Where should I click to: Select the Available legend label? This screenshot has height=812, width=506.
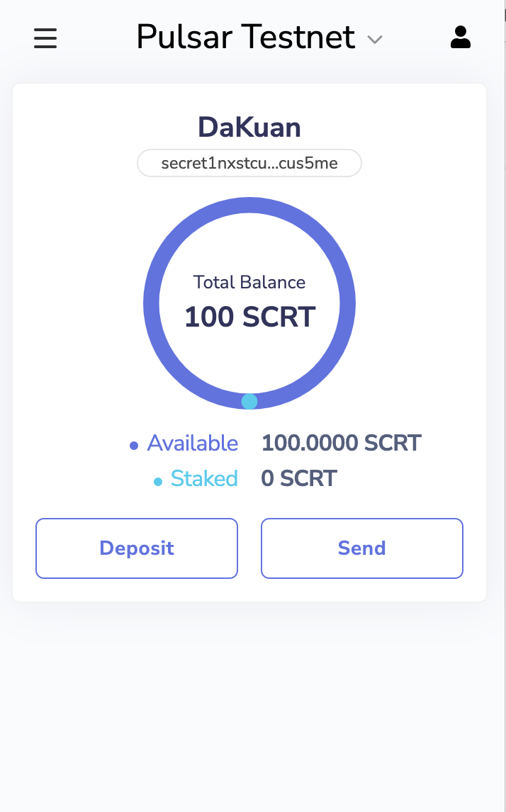pos(193,444)
